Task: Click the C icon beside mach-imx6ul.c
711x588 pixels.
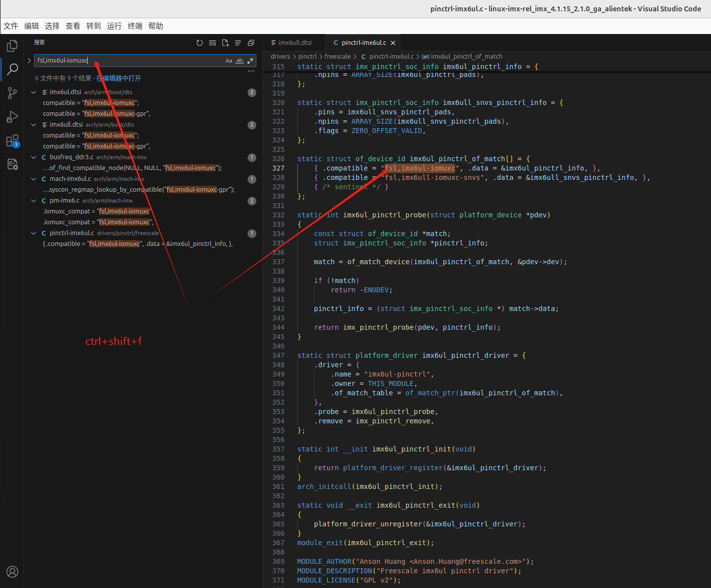Action: pos(44,179)
